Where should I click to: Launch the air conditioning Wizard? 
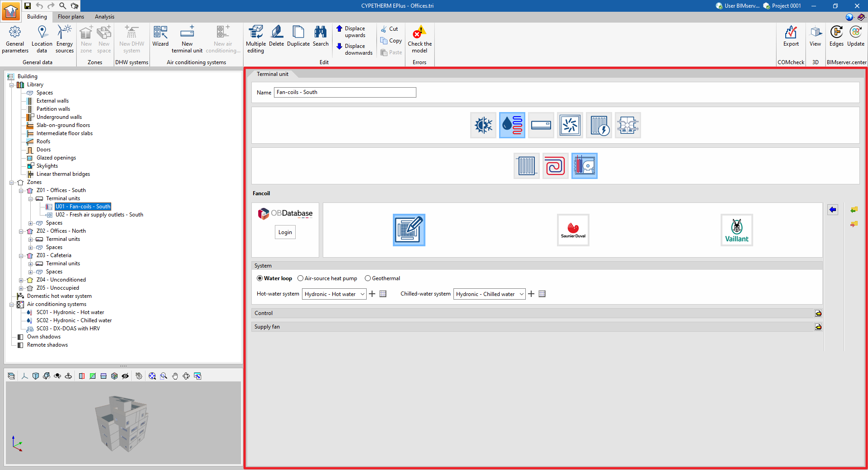click(160, 36)
